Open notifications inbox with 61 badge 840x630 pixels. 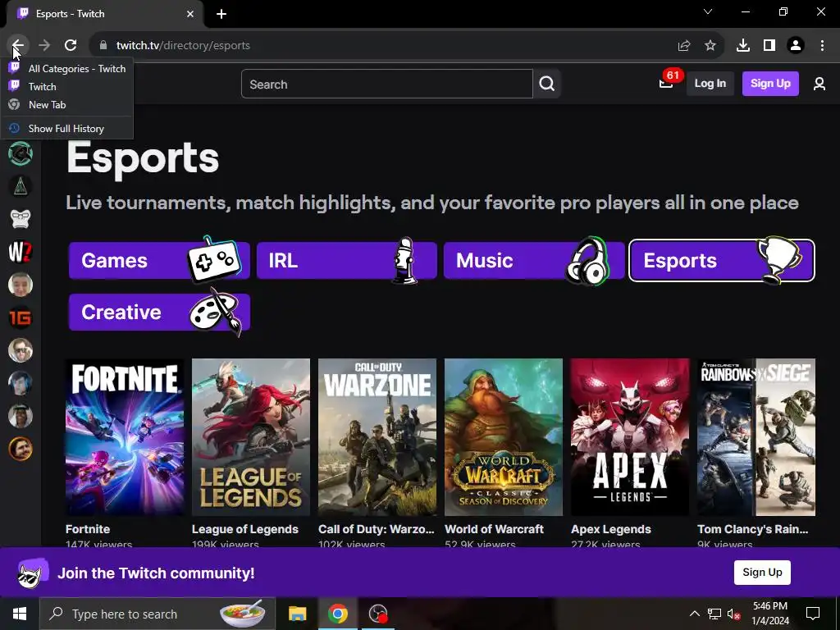[666, 83]
